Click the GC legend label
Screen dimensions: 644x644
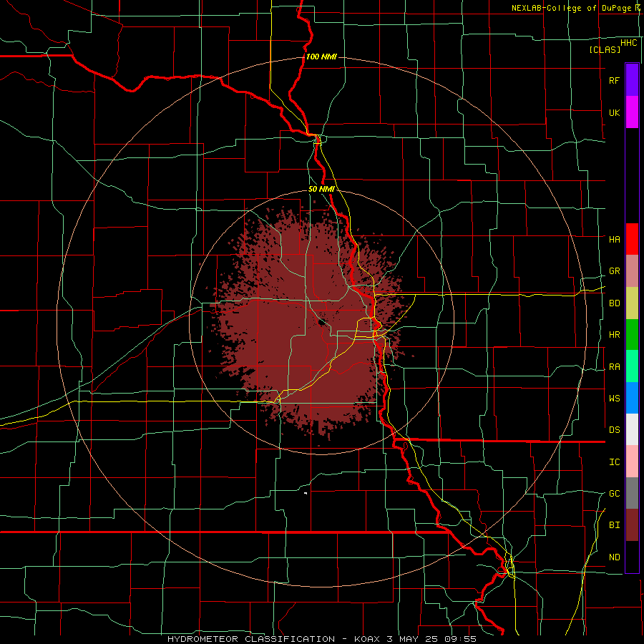point(614,493)
